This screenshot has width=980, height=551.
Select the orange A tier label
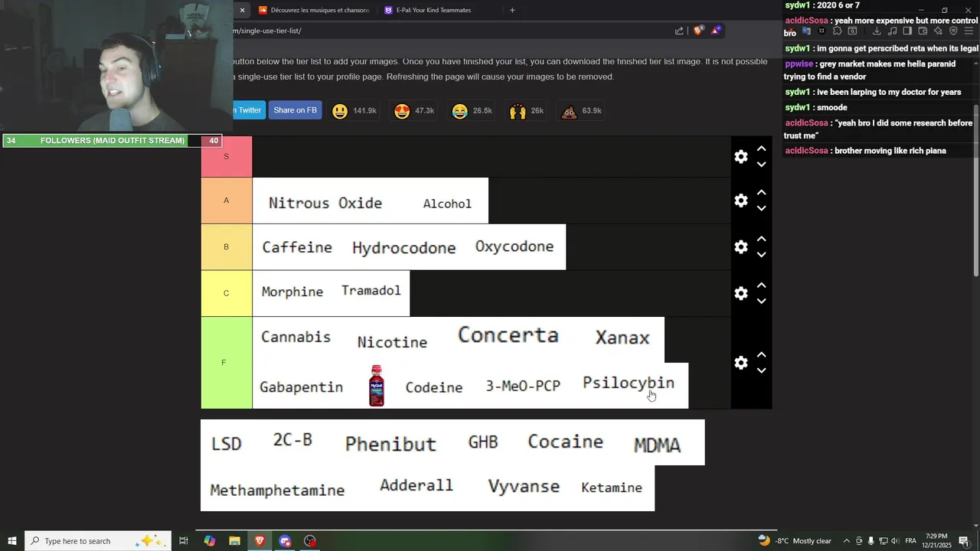pos(227,201)
